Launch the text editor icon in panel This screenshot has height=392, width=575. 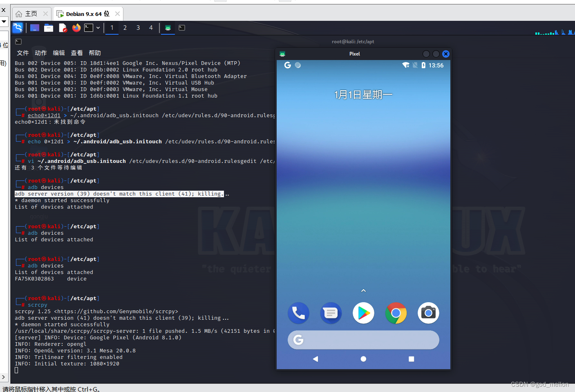(x=63, y=28)
